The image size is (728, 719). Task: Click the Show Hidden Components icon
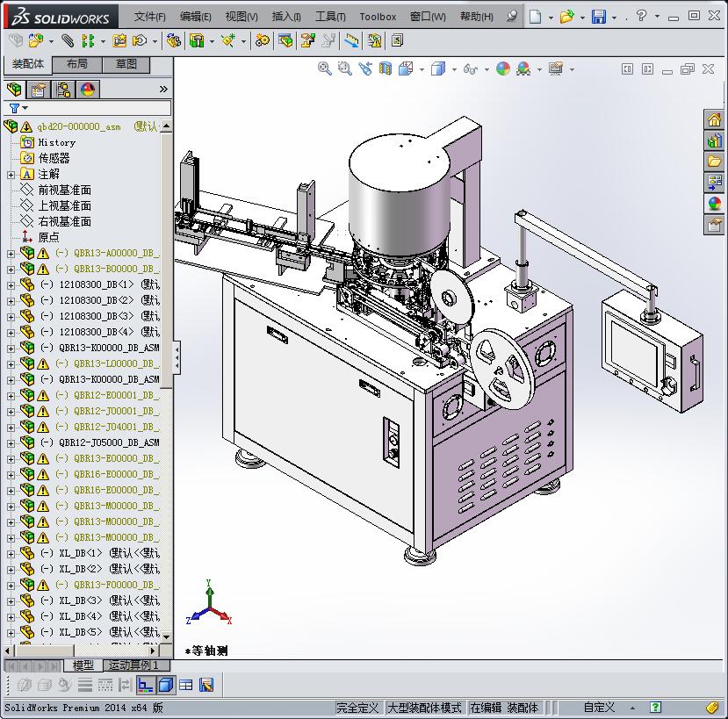pyautogui.click(x=174, y=41)
